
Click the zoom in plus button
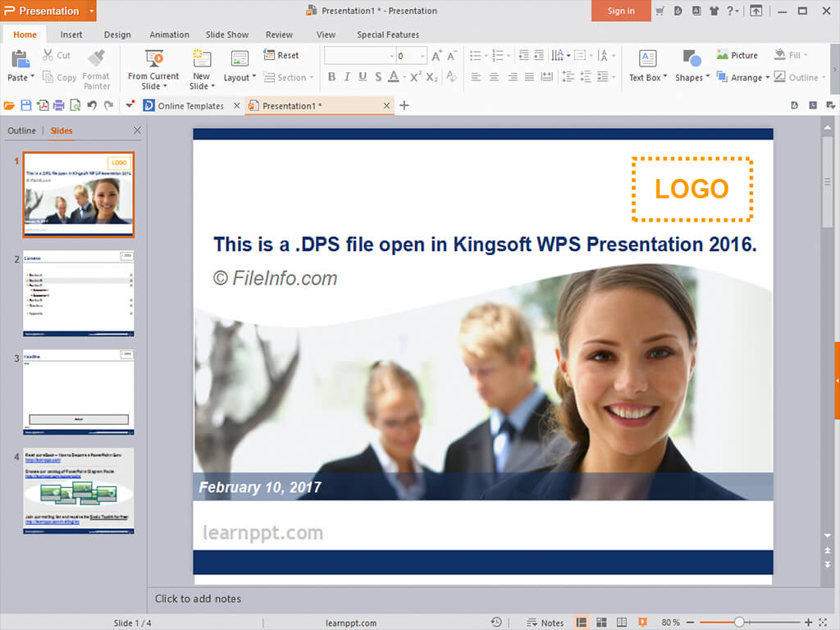click(x=808, y=622)
